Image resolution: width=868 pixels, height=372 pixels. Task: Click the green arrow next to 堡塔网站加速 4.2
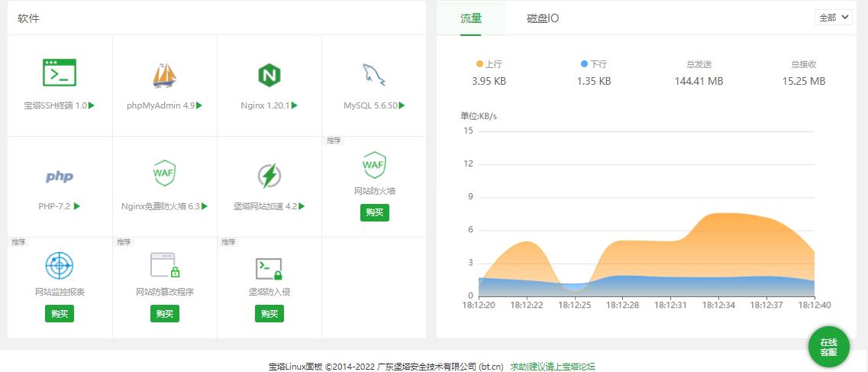tap(301, 206)
